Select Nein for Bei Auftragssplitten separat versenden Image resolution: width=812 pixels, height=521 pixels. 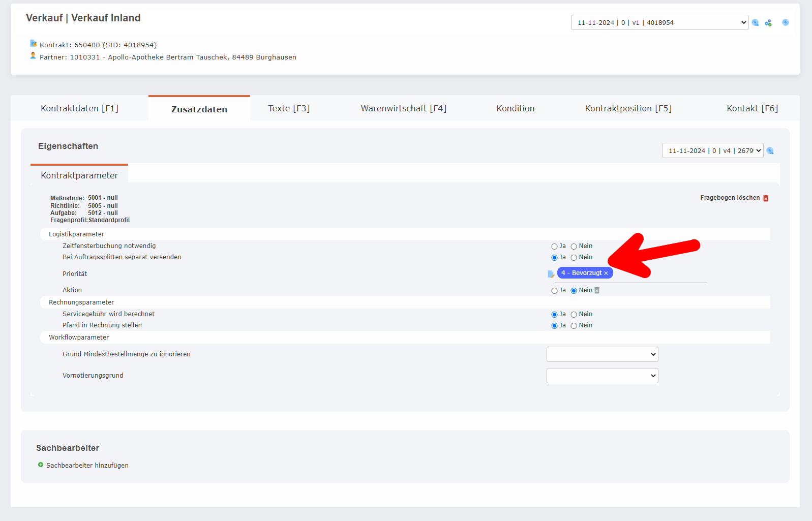coord(574,258)
